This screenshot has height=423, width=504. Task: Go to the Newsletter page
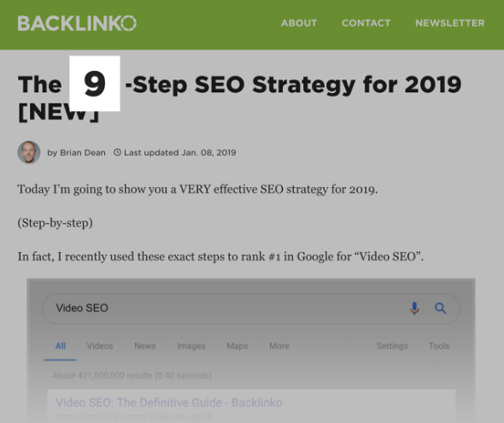450,23
